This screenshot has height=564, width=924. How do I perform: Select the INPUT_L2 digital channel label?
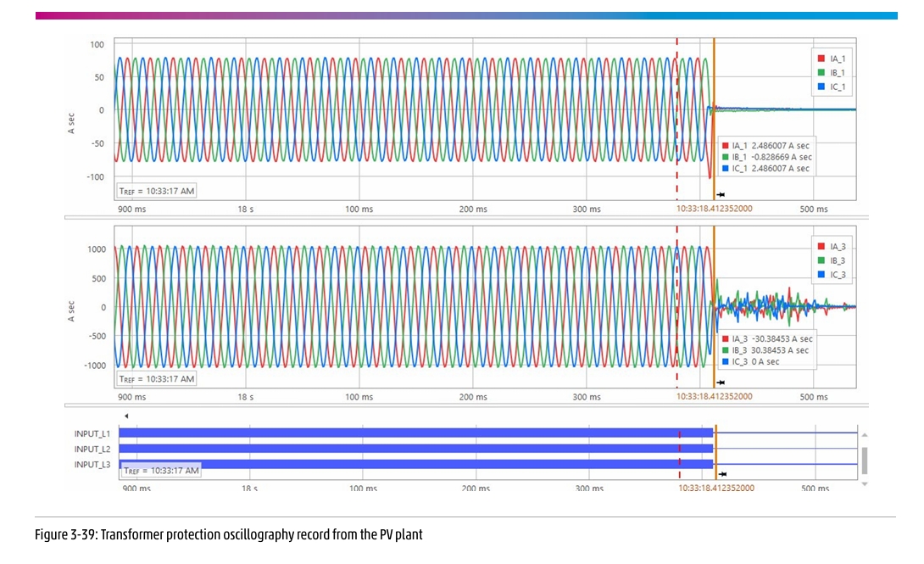(92, 449)
